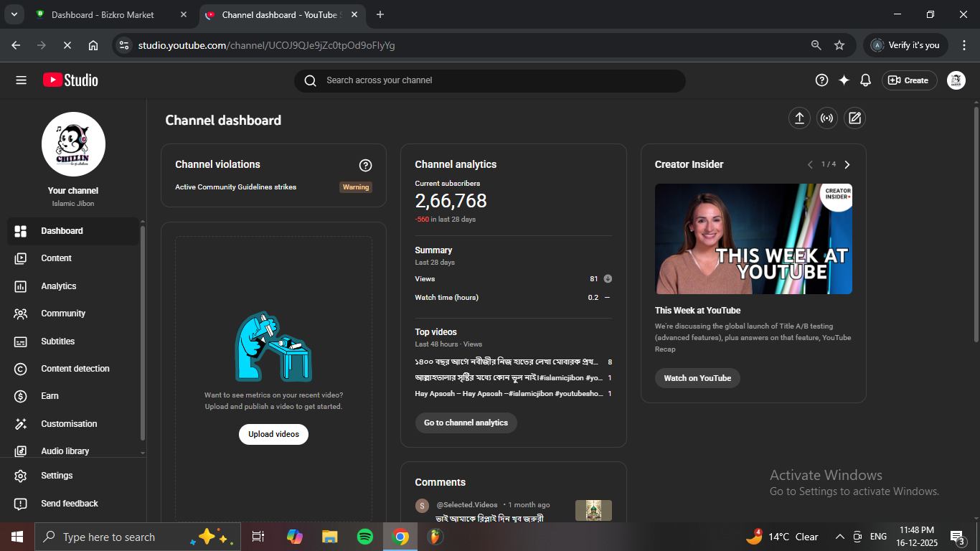Show previous Creator Insider card

(x=810, y=165)
